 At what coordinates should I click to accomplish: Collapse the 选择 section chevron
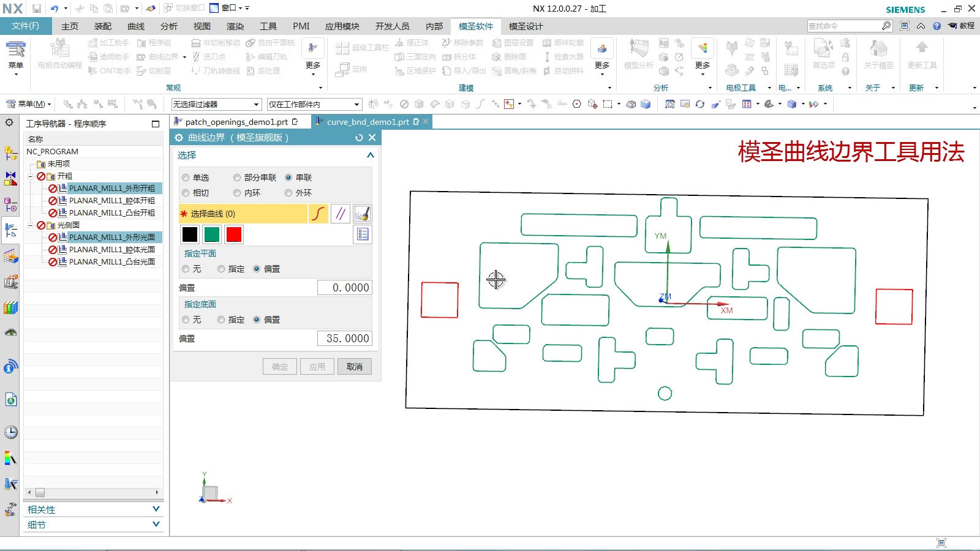coord(370,156)
